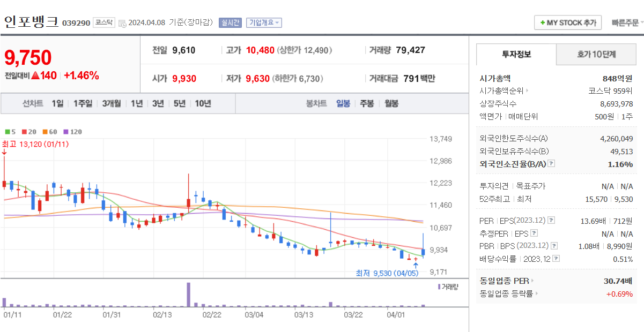
Task: Click the 저가 value 9,630
Action: click(258, 79)
